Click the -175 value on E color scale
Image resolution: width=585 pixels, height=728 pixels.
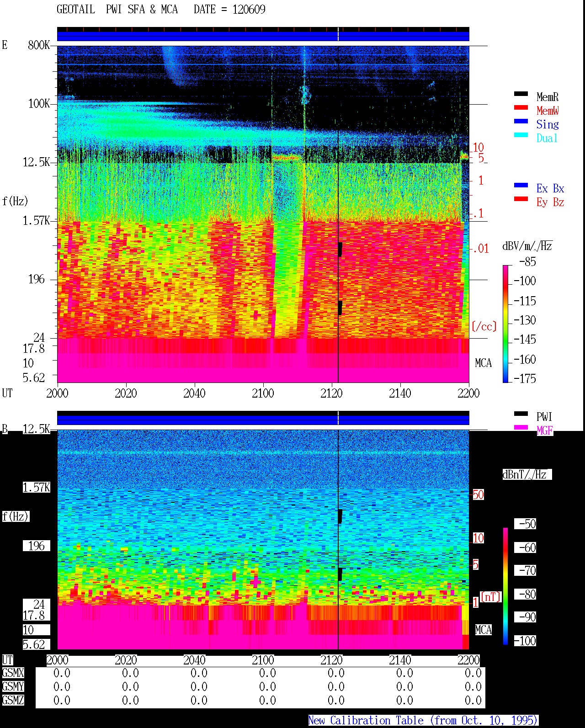(x=525, y=378)
